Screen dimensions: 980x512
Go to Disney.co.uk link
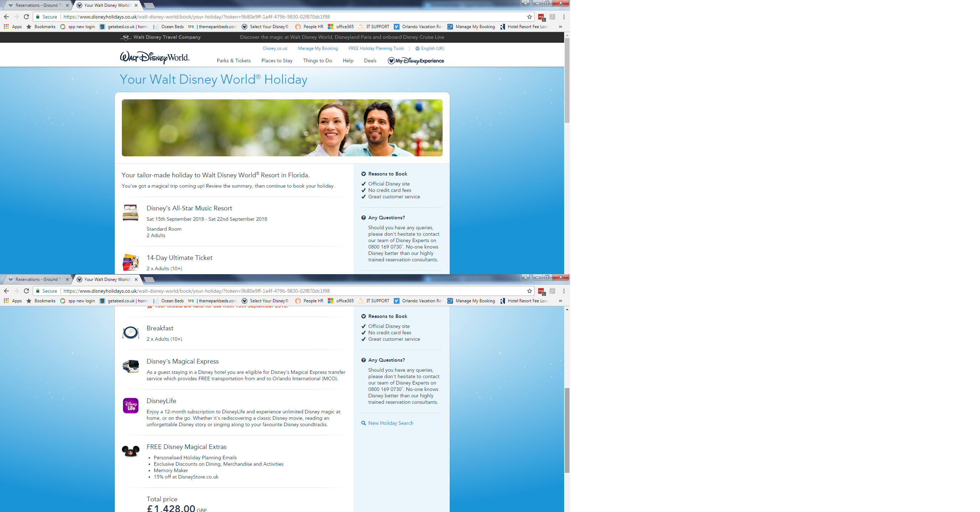(275, 48)
